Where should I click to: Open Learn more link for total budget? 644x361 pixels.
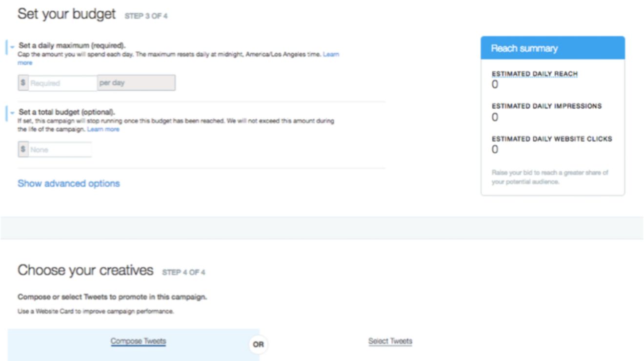point(103,129)
